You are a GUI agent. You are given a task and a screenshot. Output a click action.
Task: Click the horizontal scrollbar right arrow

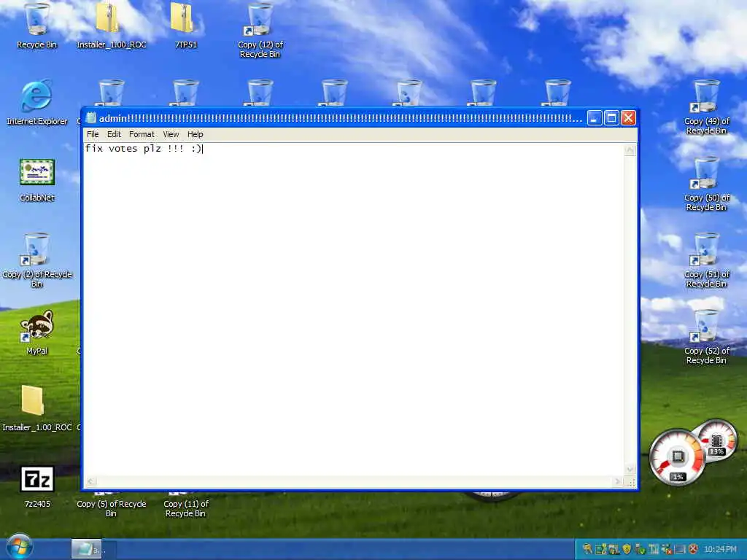[x=618, y=482]
